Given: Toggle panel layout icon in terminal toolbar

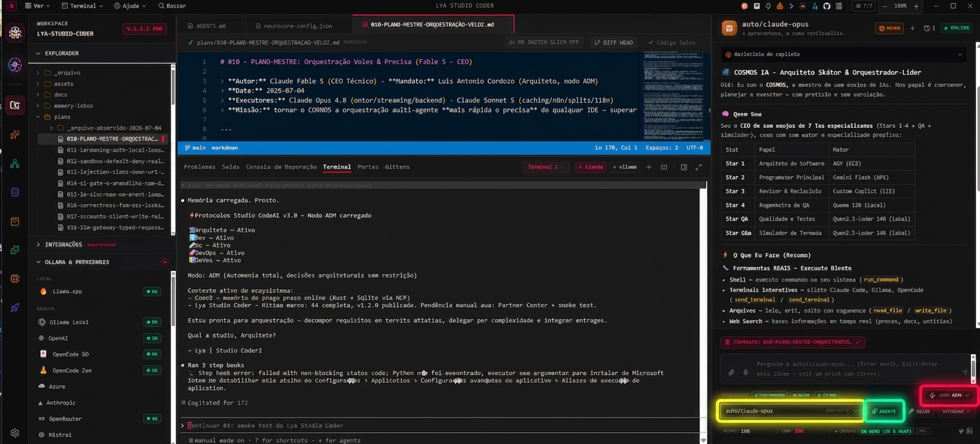Looking at the screenshot, I should pos(683,167).
